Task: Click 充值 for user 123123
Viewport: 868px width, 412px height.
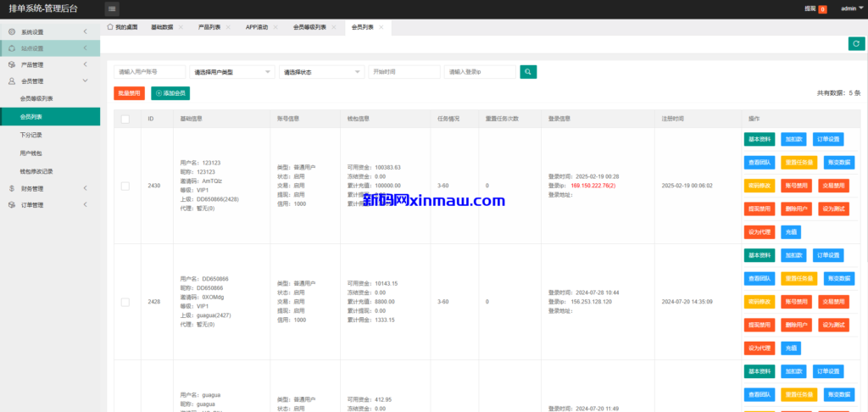Action: pyautogui.click(x=791, y=232)
